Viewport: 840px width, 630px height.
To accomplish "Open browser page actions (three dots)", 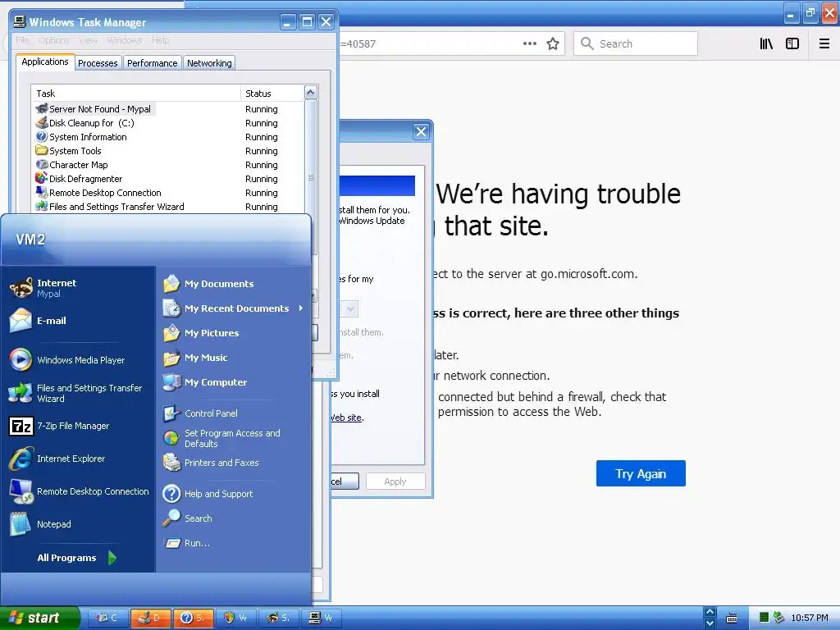I will [x=529, y=44].
